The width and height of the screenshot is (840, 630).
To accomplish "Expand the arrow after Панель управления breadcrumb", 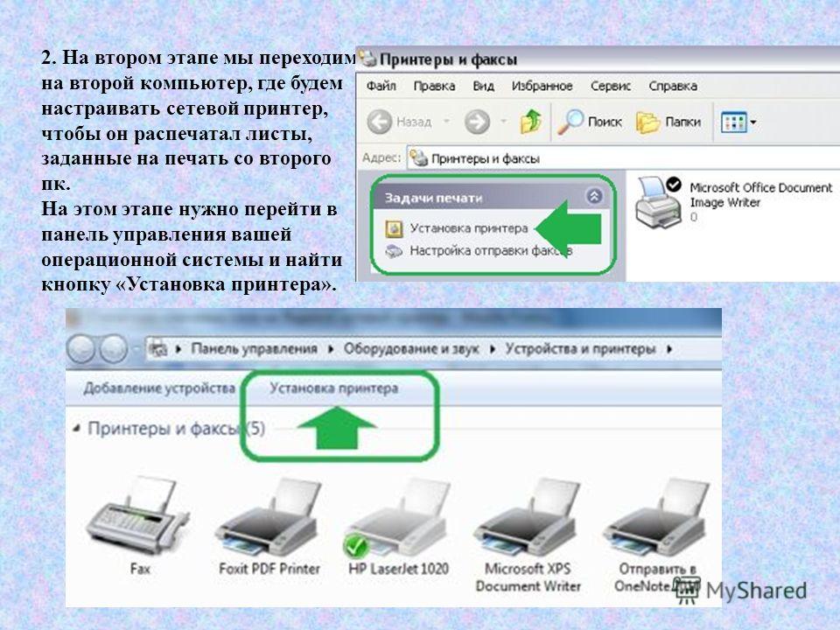I will tap(331, 349).
